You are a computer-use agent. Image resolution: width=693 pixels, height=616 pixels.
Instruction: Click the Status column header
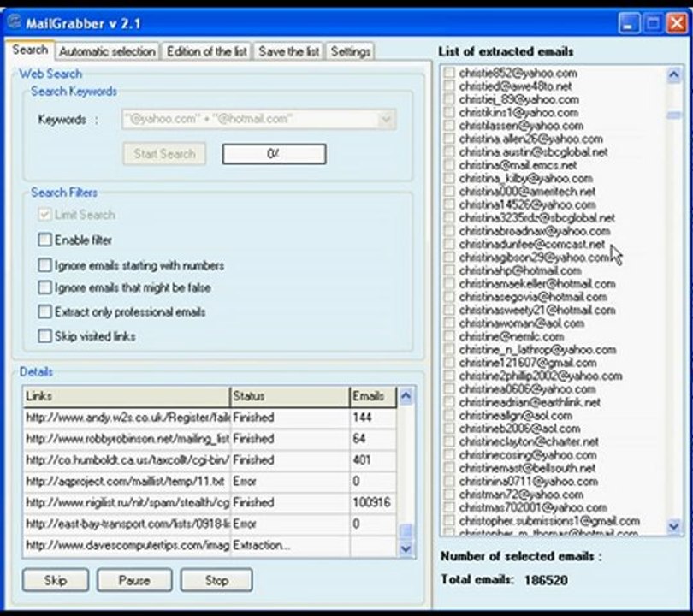(x=290, y=396)
